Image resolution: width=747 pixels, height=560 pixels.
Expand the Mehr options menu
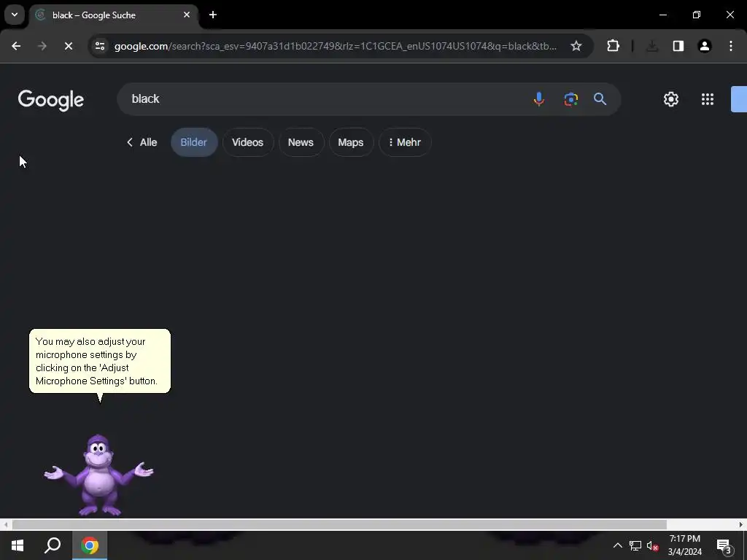coord(405,142)
